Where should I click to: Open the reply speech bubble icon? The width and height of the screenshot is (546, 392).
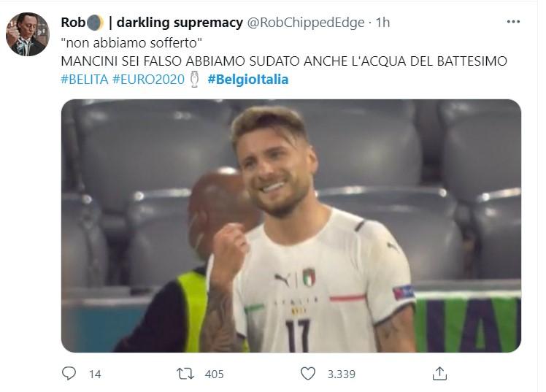(x=69, y=374)
